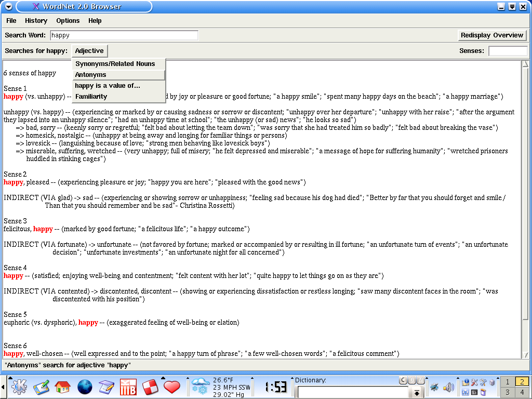Open the blue crossed tools icon
The width and height of the screenshot is (532, 399).
(x=483, y=383)
